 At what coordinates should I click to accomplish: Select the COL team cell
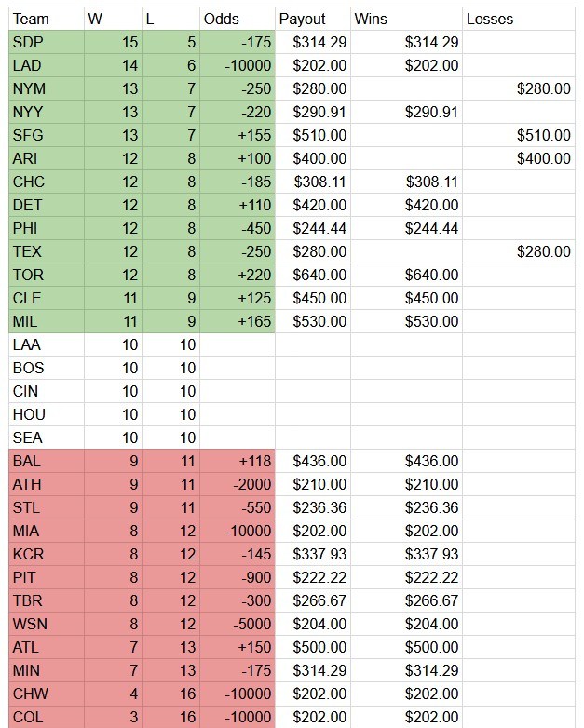(x=45, y=718)
